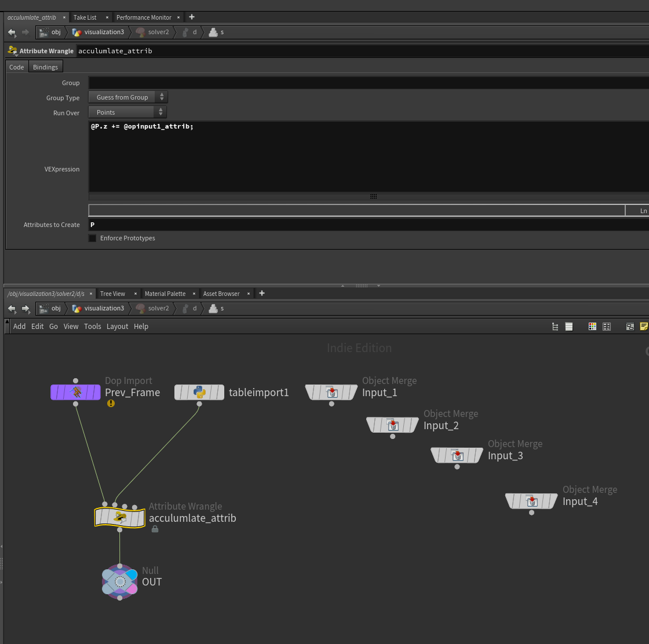Select the OUT Null node
The image size is (649, 644).
coord(119,581)
